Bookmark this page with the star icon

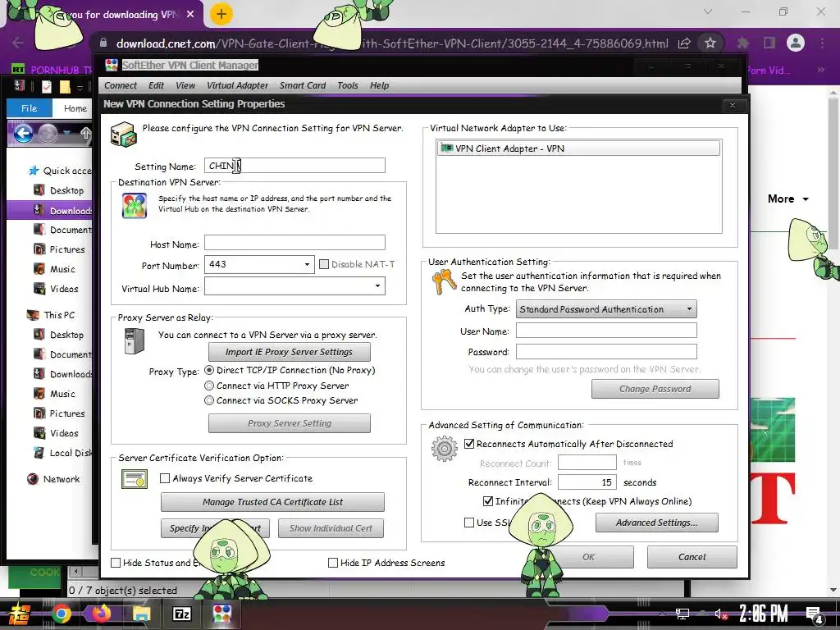[x=710, y=43]
